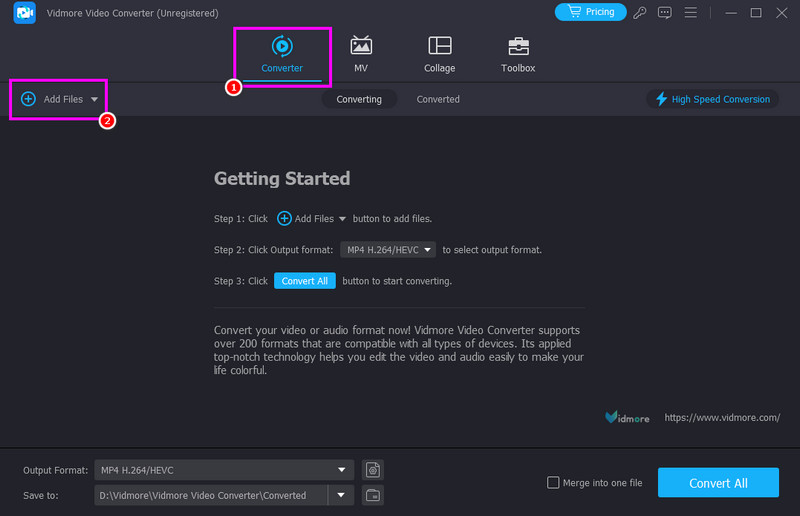Open the bottom Output Format combo box
Viewport: 800px width, 516px height.
click(224, 470)
